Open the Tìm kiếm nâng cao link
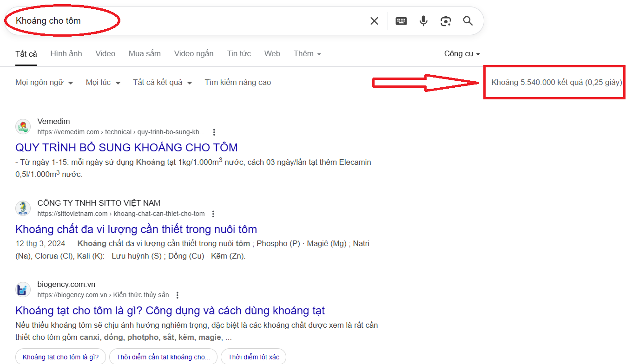Image resolution: width=626 pixels, height=364 pixels. [238, 83]
